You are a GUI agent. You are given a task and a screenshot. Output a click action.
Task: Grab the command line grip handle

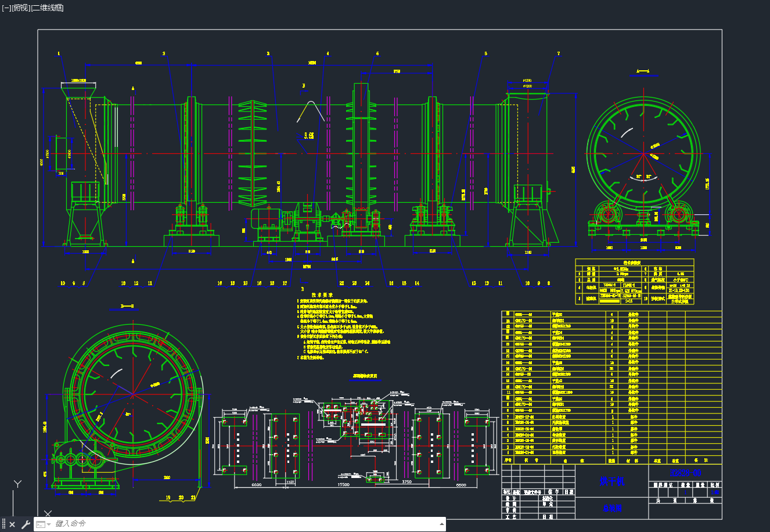click(x=3, y=524)
